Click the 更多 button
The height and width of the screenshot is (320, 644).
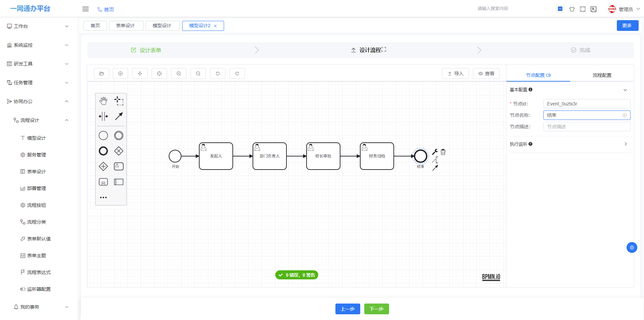pyautogui.click(x=628, y=26)
